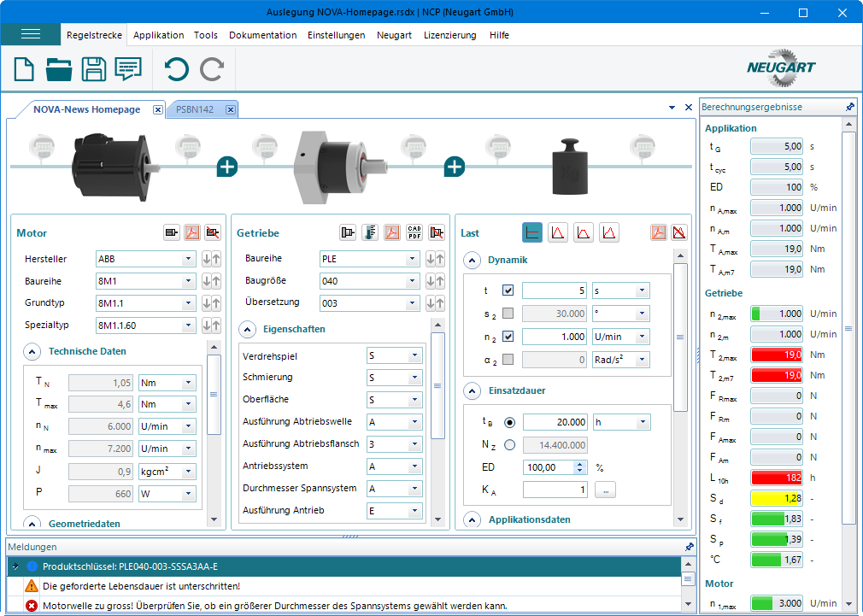The image size is (863, 616).
Task: Add component plus button after motor
Action: tap(227, 167)
